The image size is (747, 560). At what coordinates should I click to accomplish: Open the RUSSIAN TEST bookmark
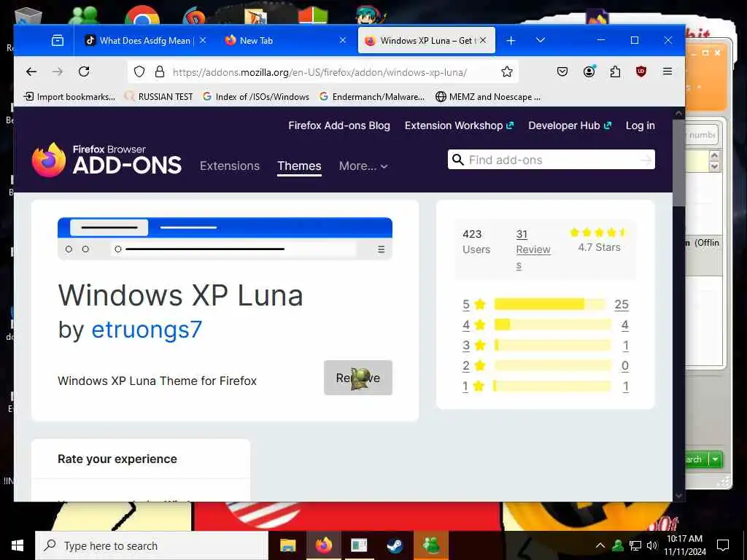click(x=158, y=97)
